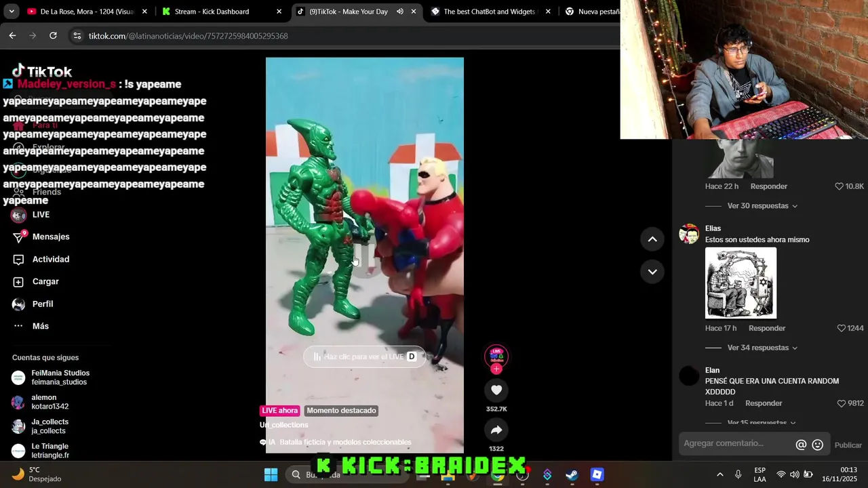The image size is (868, 488).
Task: Open the weather widget 5°C Despejado
Action: 37,474
